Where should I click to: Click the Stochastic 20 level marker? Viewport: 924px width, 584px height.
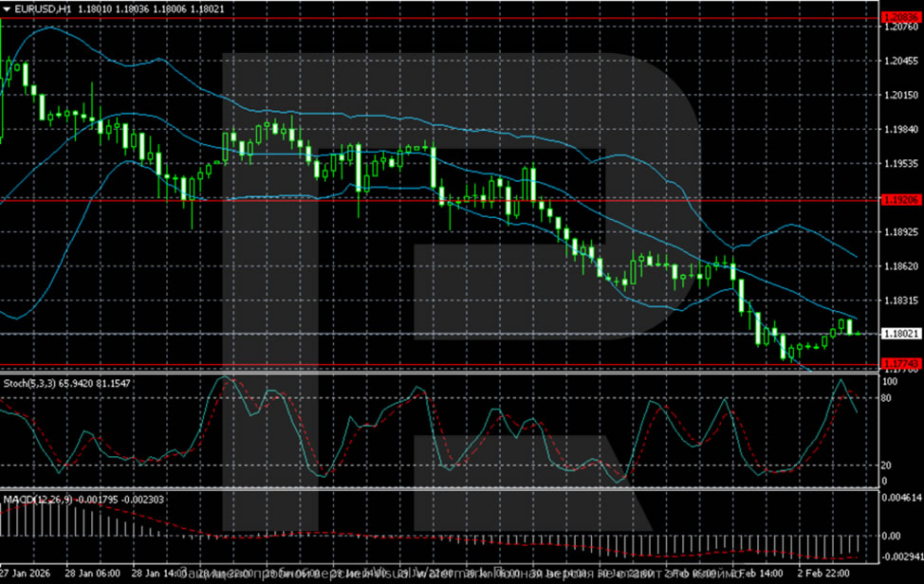tap(888, 465)
